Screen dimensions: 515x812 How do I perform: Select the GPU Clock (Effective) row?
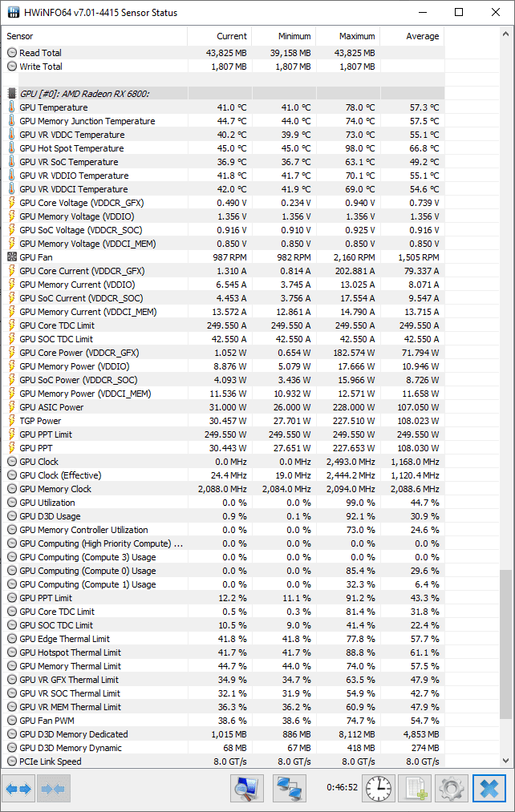pyautogui.click(x=223, y=475)
